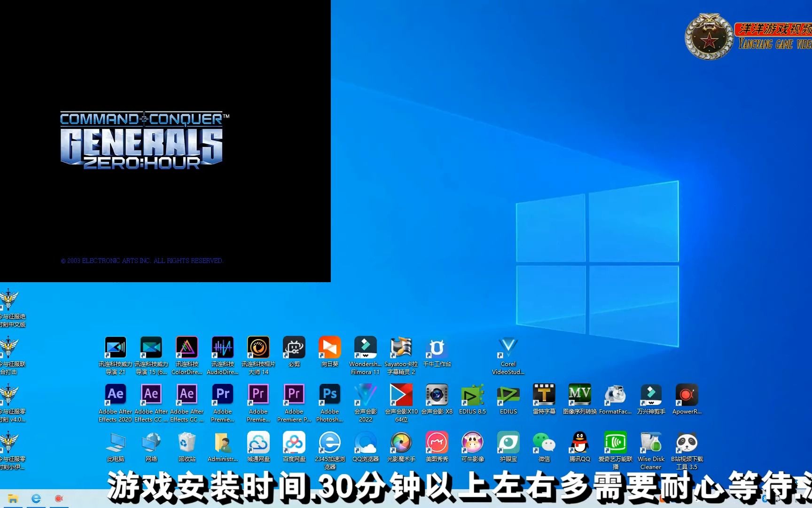Open the Internet Explorer taskbar icon
Screen dimensions: 812x508
tap(36, 499)
